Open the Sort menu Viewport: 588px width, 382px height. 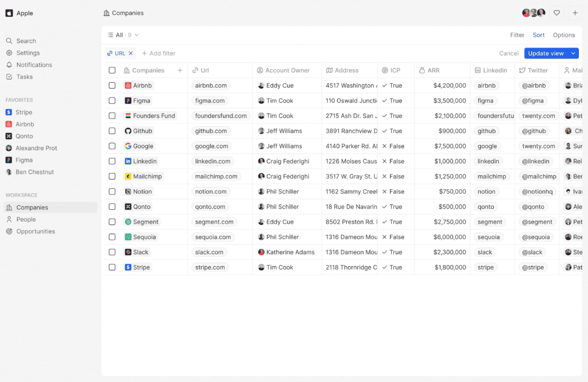click(x=539, y=35)
